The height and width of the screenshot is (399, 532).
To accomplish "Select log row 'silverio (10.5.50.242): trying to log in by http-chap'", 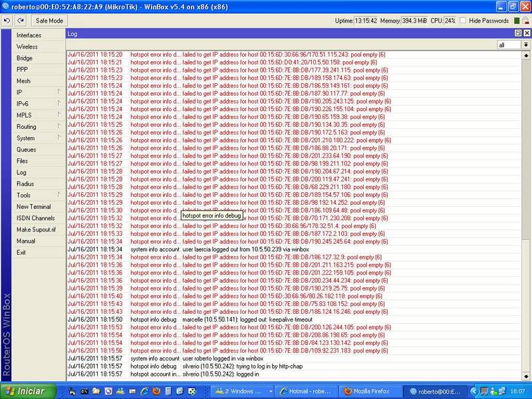I will (294, 366).
